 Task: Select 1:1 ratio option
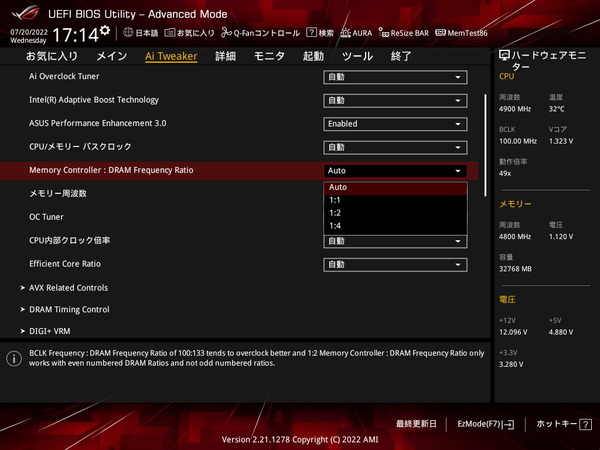click(x=395, y=200)
